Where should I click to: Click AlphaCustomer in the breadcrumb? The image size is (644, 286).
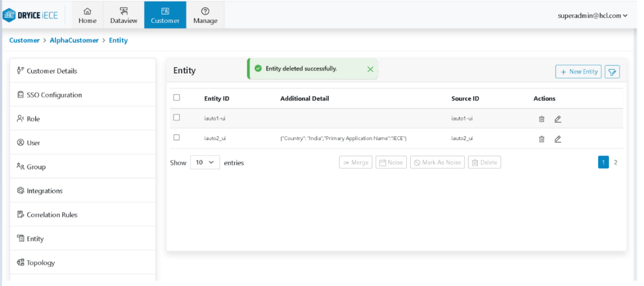(x=74, y=40)
